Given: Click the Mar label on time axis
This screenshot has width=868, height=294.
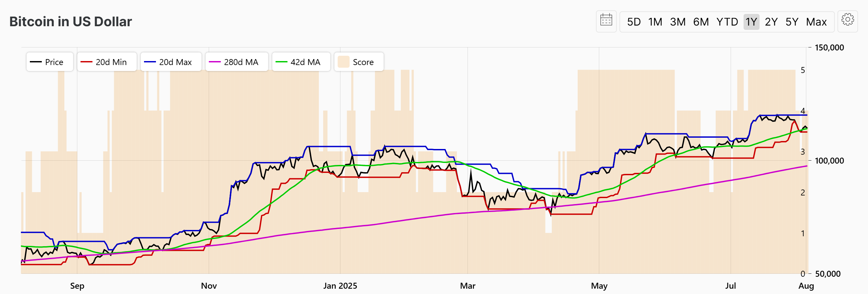Looking at the screenshot, I should click(468, 286).
